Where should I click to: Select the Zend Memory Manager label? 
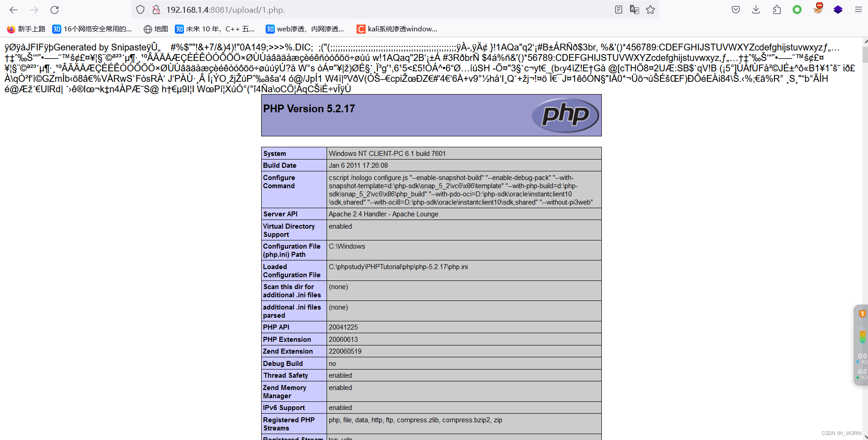[x=284, y=392]
